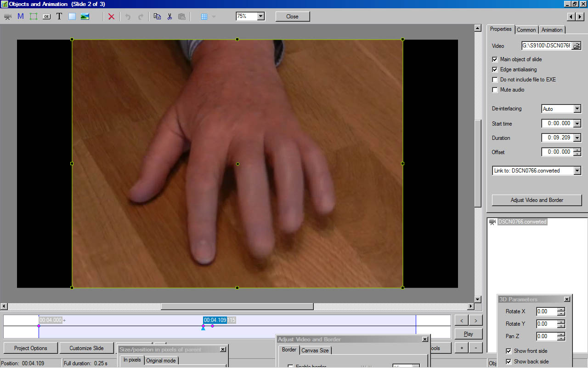
Task: Toggle Show front side checkbox
Action: coord(509,351)
